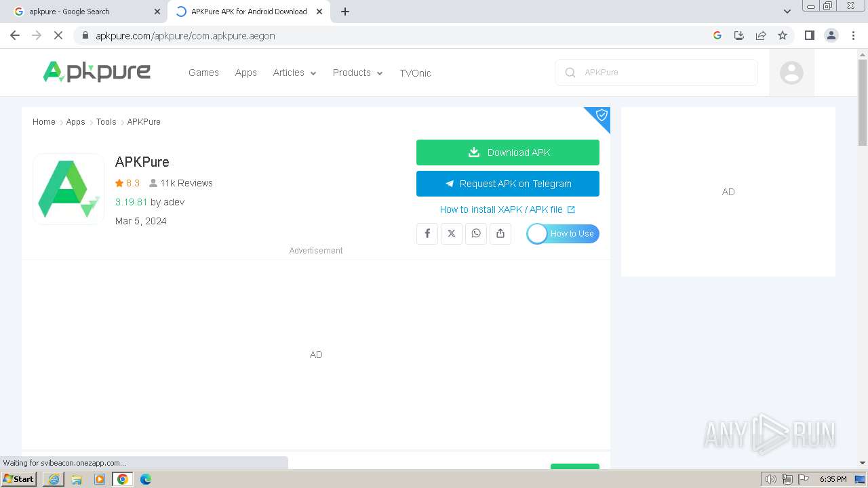Open the Windows Start menu
The image size is (868, 488).
point(19,479)
